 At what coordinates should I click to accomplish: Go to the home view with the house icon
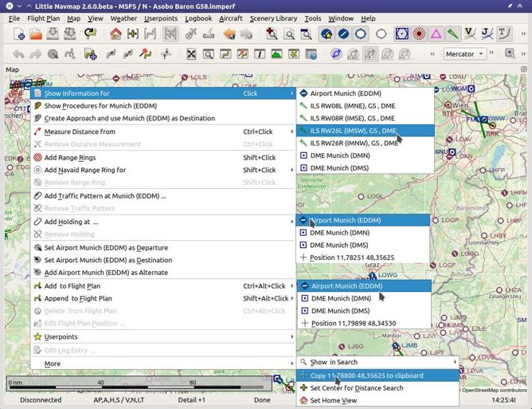pyautogui.click(x=115, y=34)
